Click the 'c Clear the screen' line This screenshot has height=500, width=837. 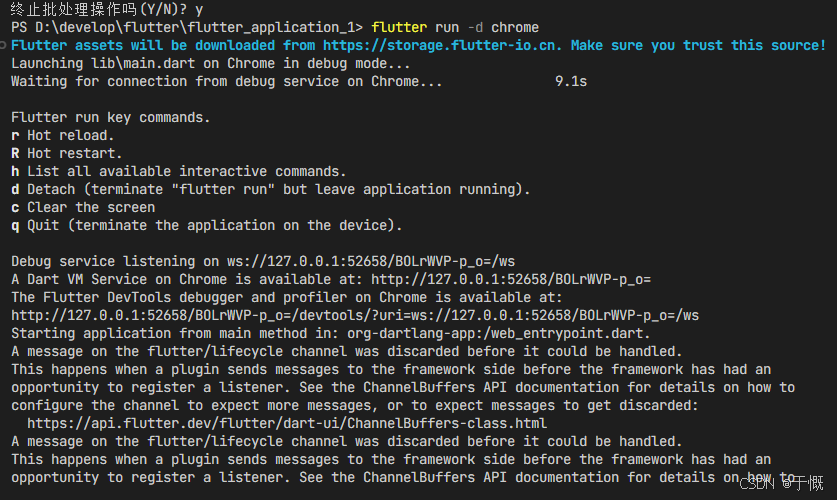[x=83, y=208]
